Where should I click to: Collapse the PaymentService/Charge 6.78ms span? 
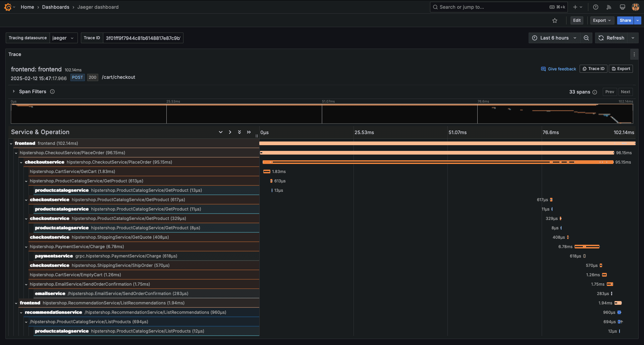[26, 247]
